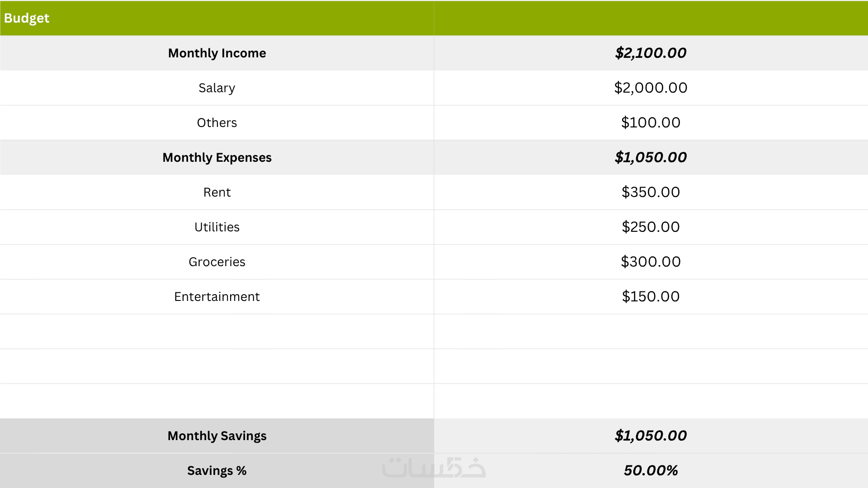Click the $2,000.00 salary amount
The width and height of the screenshot is (868, 488).
[x=651, y=88]
